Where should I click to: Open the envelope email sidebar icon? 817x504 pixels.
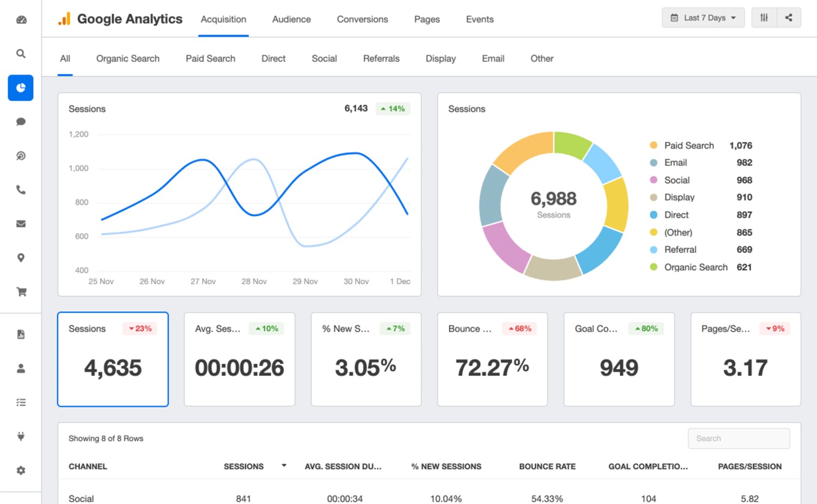tap(21, 224)
